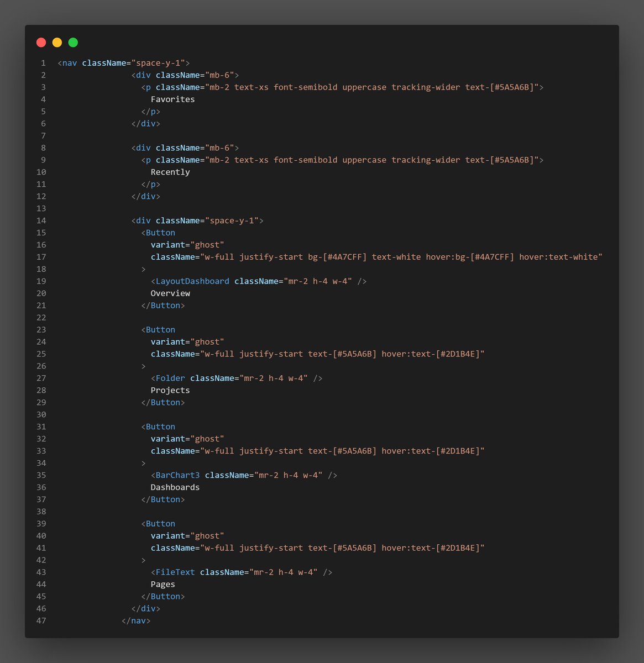644x663 pixels.
Task: Click the closing </nav> tag
Action: [136, 621]
